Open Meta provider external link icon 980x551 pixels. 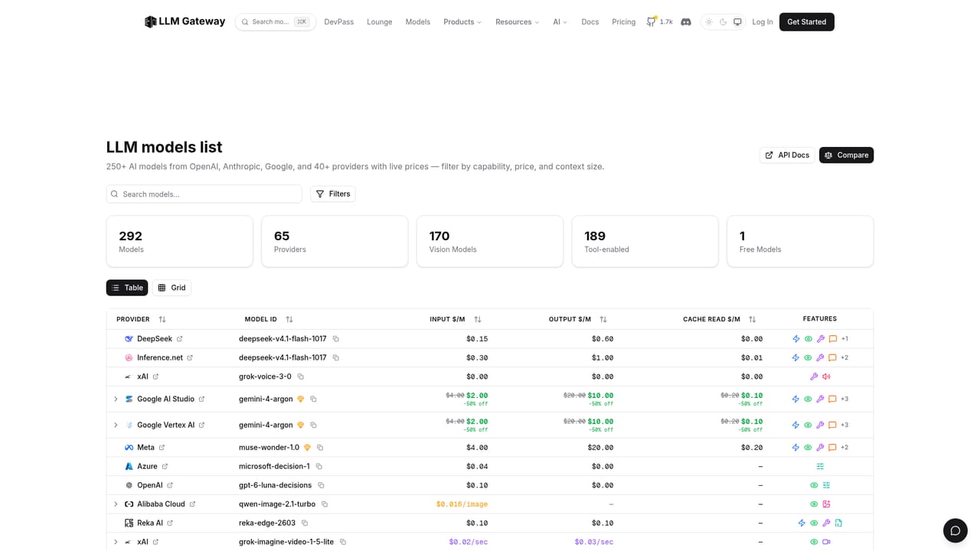[x=162, y=448]
